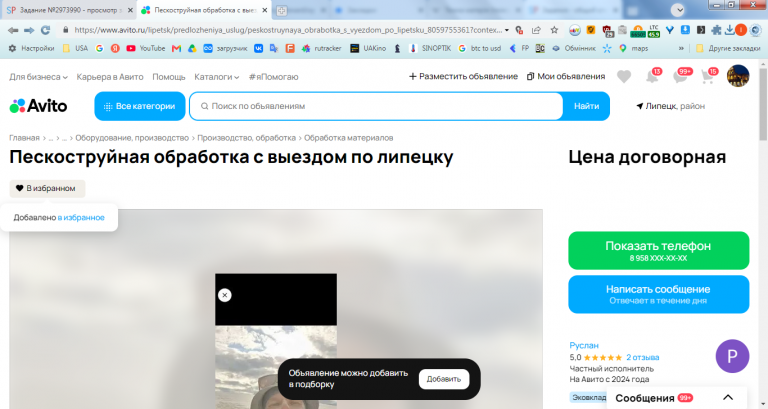
Task: Open the 'Другие закладки' folder
Action: tap(728, 48)
